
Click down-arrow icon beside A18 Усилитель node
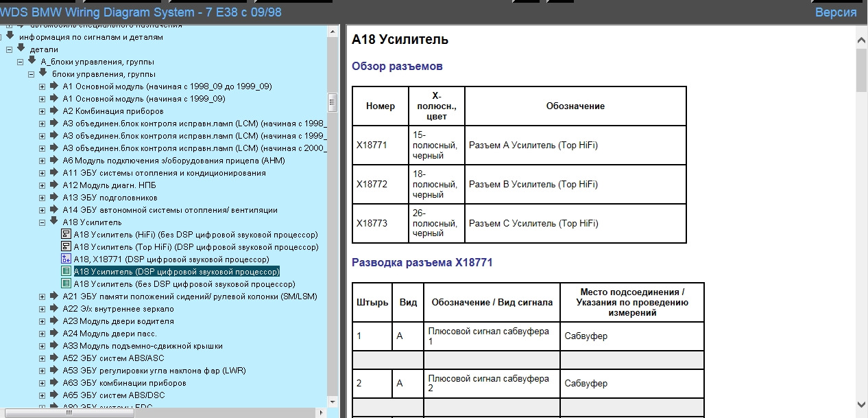click(x=53, y=222)
